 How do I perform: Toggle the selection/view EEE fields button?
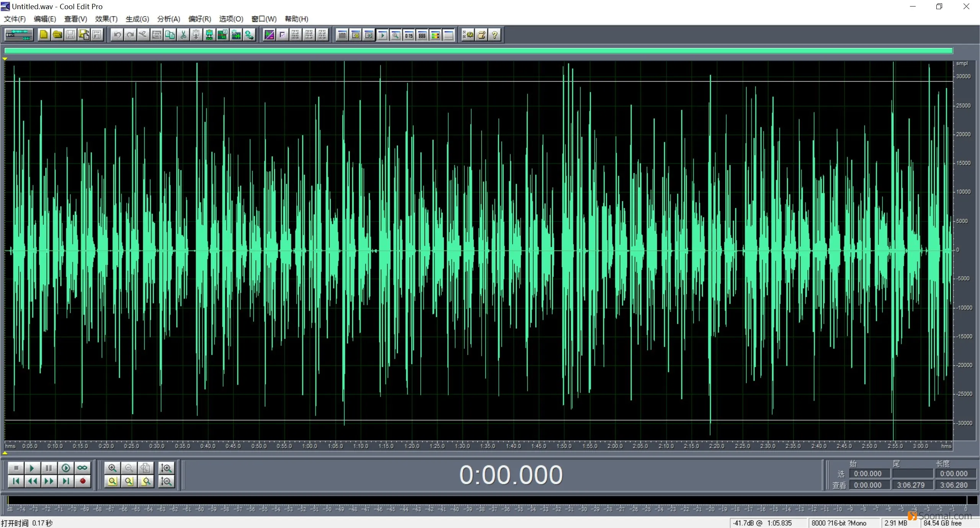[x=422, y=35]
